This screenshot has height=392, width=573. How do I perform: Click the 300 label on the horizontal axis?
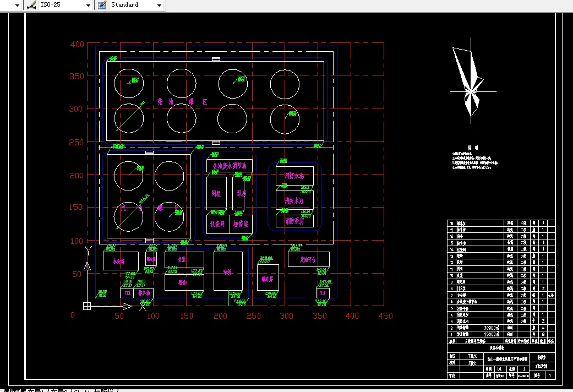(x=286, y=316)
